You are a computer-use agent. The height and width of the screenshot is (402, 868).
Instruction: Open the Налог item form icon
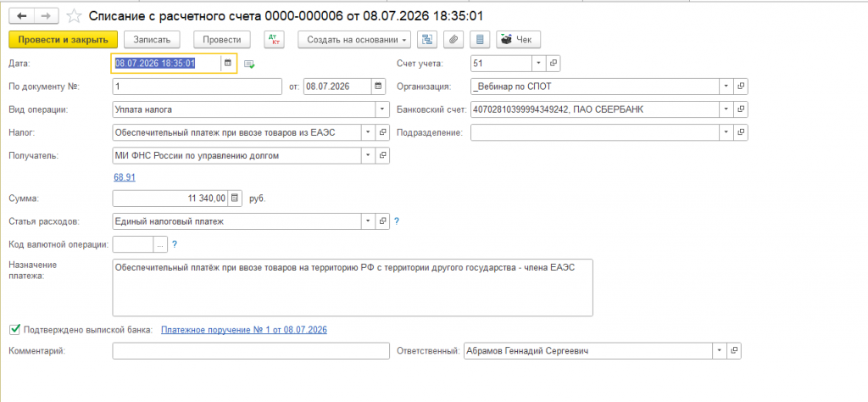pyautogui.click(x=382, y=133)
